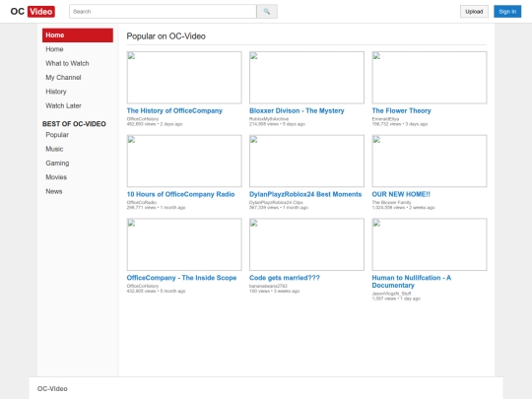Open thumbnail of Human to Nullifcation documentary
The image size is (532, 399).
(x=430, y=244)
